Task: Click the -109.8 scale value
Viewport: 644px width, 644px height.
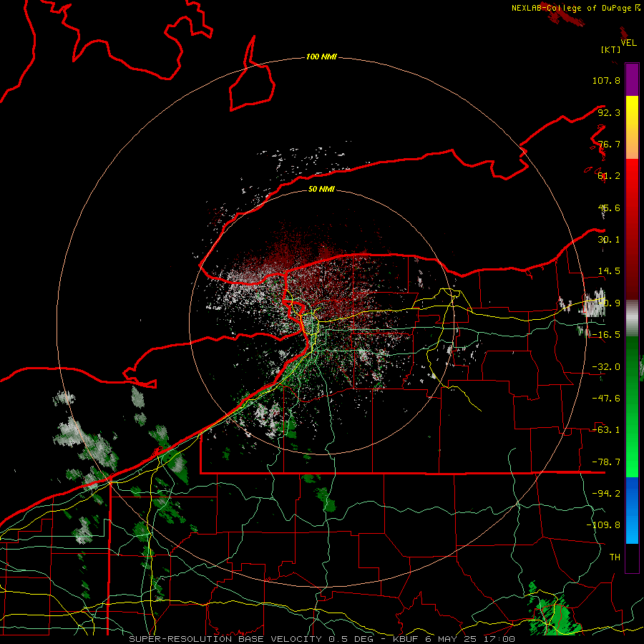Action: (603, 525)
